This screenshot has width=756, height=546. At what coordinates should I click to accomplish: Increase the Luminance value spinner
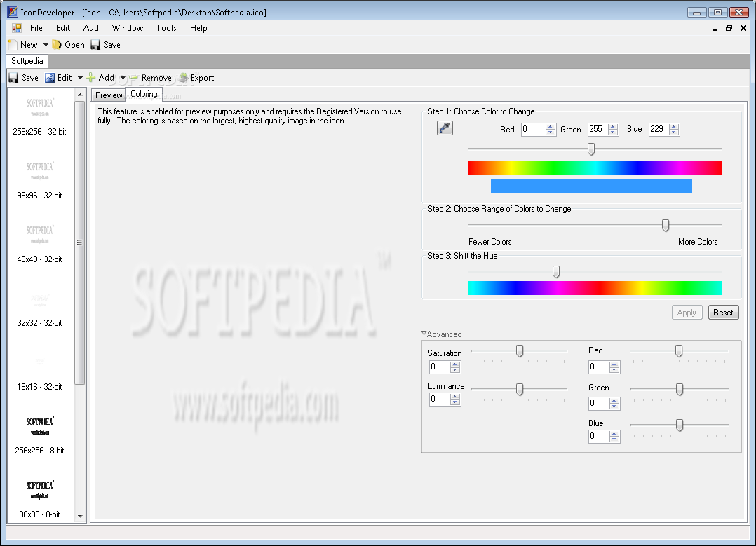pyautogui.click(x=455, y=397)
